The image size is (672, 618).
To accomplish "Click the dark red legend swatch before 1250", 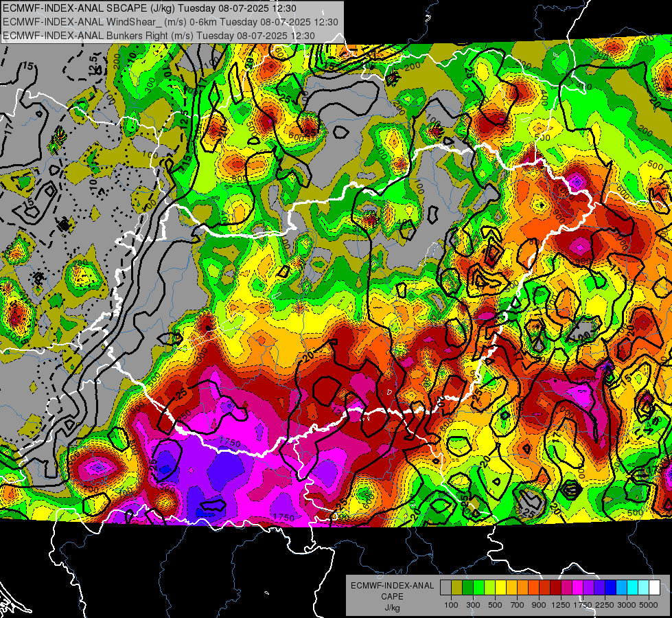I will click(x=556, y=588).
